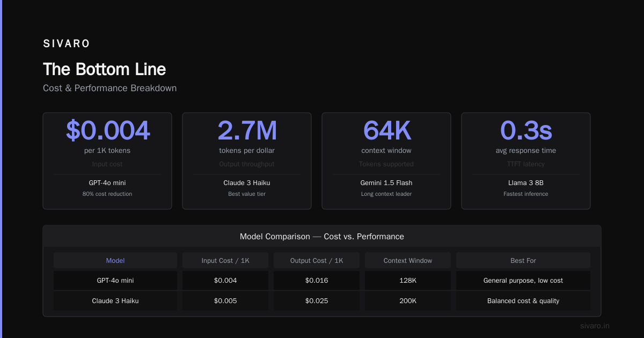This screenshot has width=644, height=338.
Task: Select The Bottom Line heading
Action: point(104,69)
